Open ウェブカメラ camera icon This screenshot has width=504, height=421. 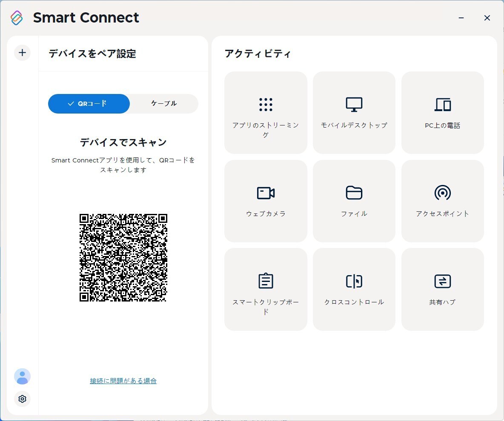point(266,193)
